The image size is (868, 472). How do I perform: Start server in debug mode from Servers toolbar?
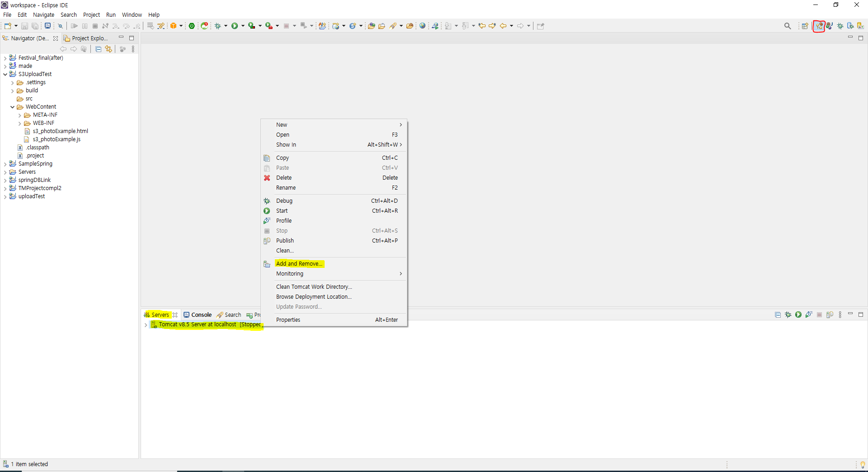pyautogui.click(x=788, y=315)
